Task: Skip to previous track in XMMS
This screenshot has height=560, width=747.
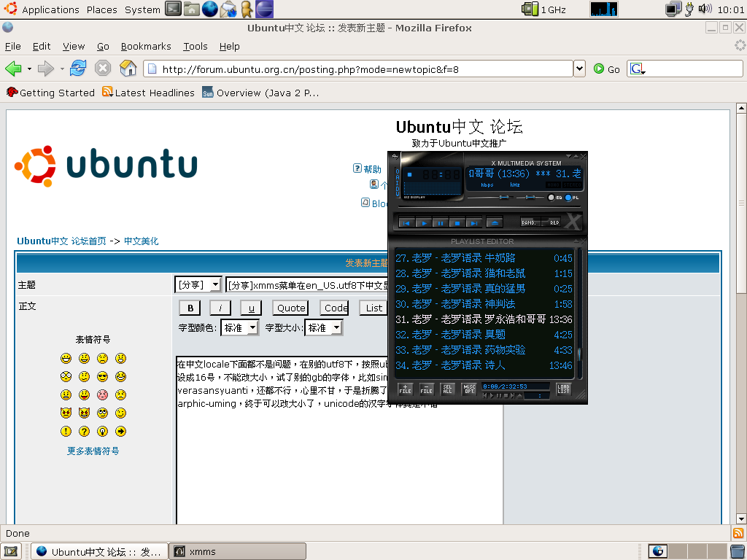Action: [406, 223]
